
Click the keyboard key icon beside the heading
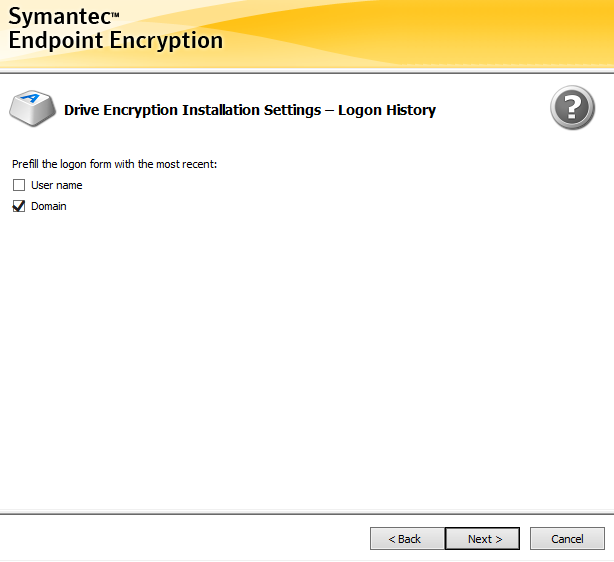point(31,107)
